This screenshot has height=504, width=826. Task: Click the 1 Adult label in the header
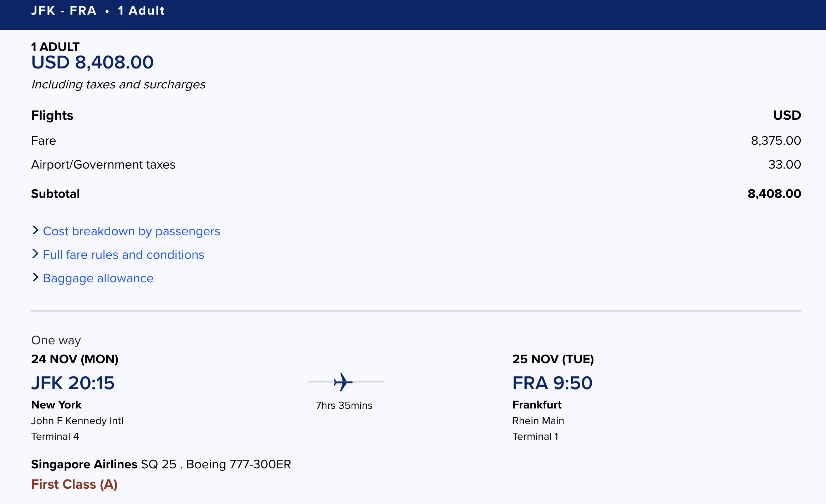pos(141,11)
